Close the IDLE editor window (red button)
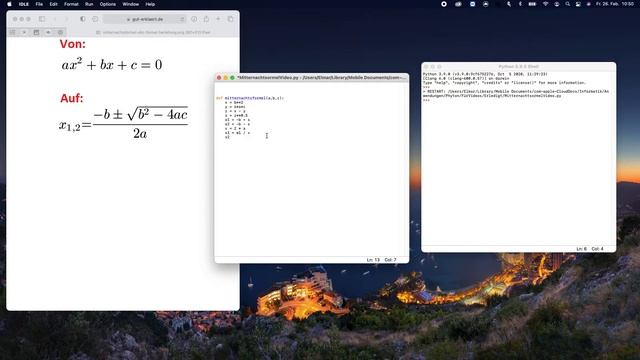The width and height of the screenshot is (640, 360). [x=219, y=78]
